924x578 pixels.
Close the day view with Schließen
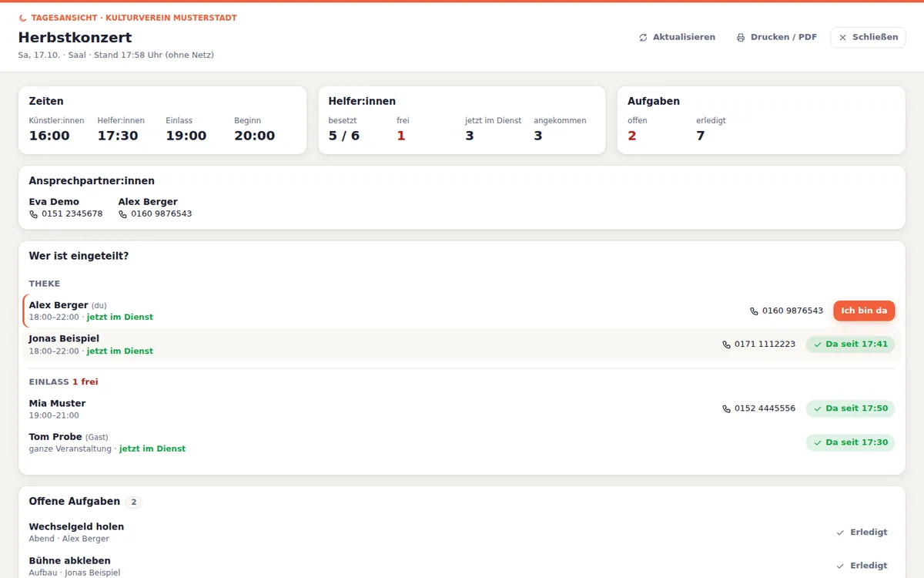868,37
